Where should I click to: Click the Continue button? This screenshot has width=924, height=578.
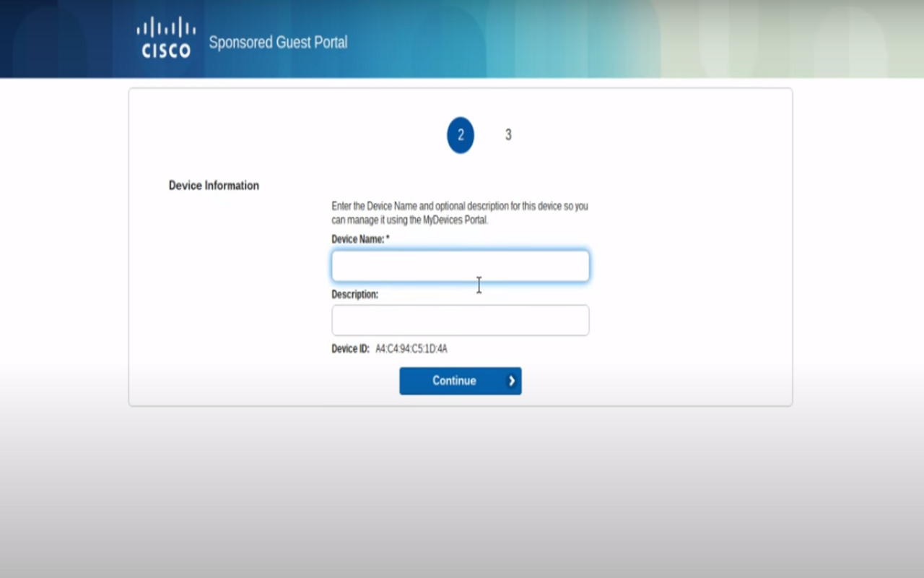coord(461,381)
